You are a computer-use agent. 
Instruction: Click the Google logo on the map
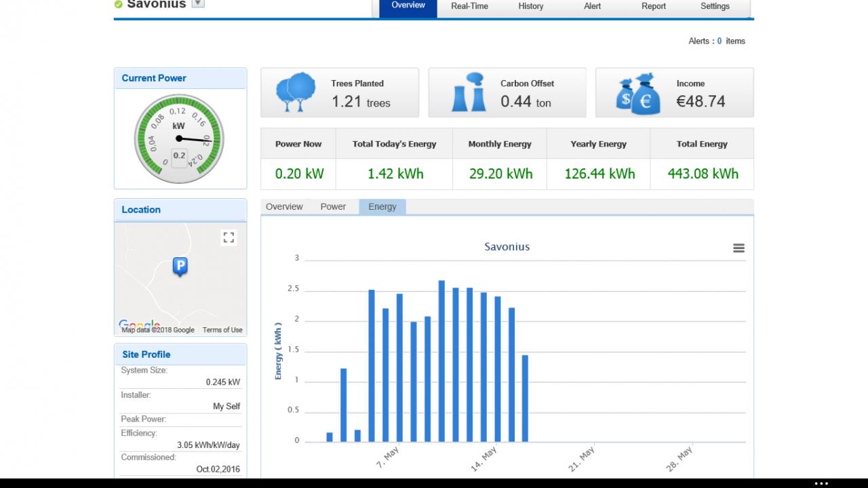[x=139, y=325]
